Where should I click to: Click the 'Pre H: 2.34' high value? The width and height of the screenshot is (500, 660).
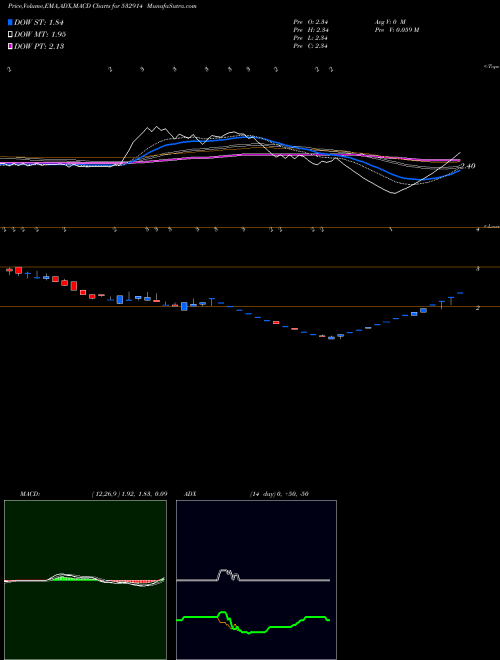click(311, 29)
